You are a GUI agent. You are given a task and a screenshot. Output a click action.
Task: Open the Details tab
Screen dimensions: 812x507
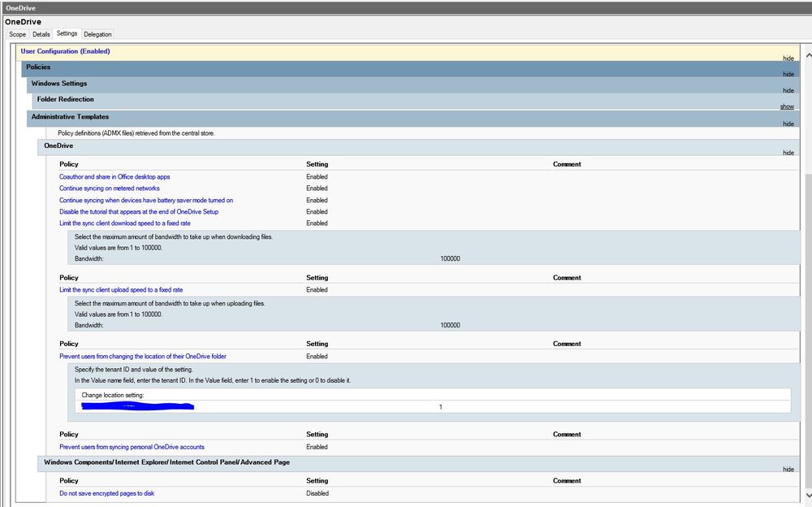click(x=41, y=34)
